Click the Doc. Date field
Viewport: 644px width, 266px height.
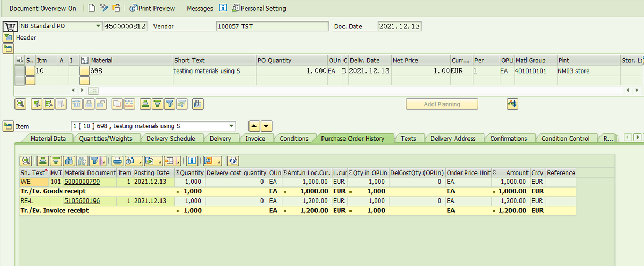400,26
